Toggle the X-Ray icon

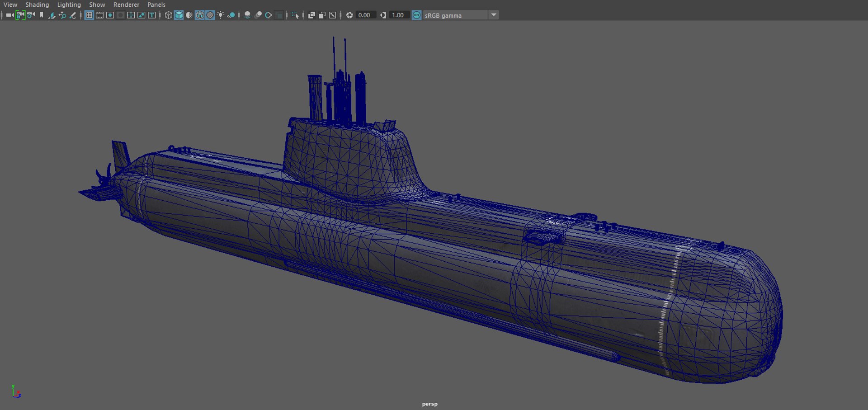pyautogui.click(x=311, y=15)
